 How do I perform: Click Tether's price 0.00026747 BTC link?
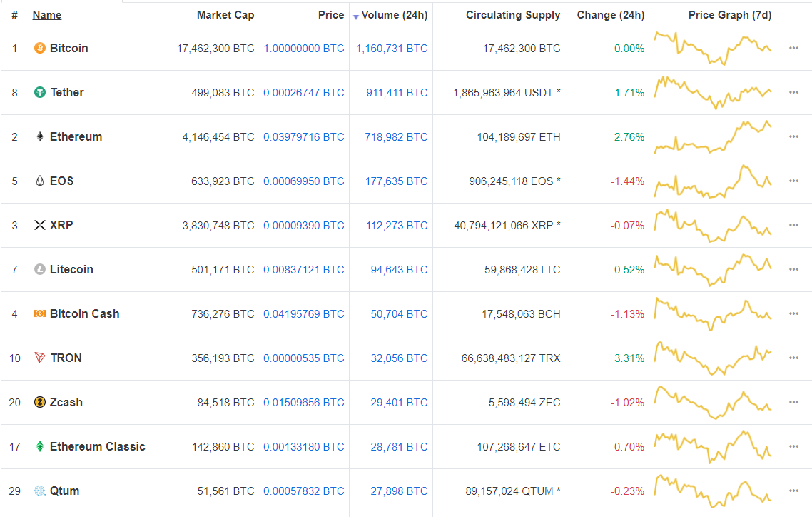coord(303,93)
